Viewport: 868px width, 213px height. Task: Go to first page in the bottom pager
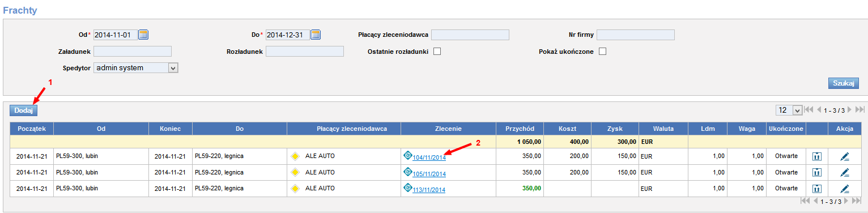806,201
